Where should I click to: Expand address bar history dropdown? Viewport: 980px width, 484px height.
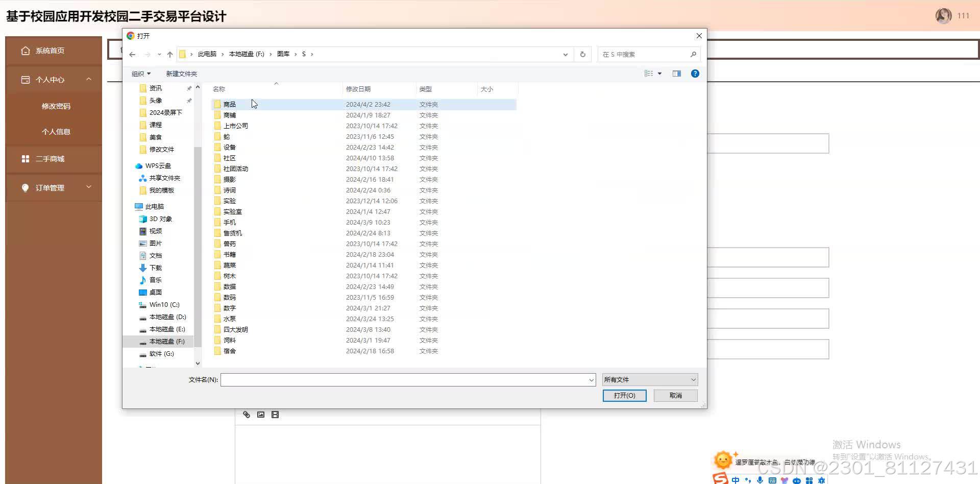pos(565,54)
